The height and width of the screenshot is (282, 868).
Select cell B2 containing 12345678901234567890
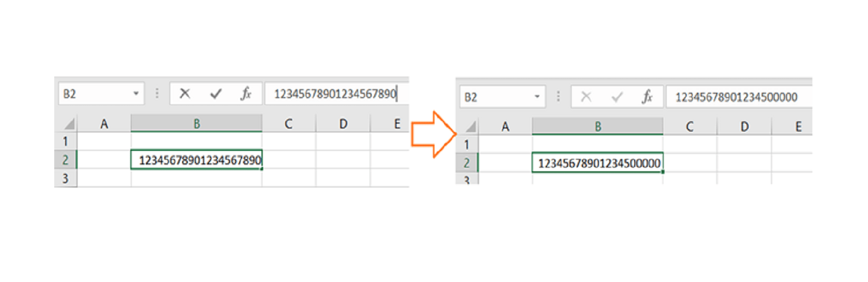click(x=196, y=160)
